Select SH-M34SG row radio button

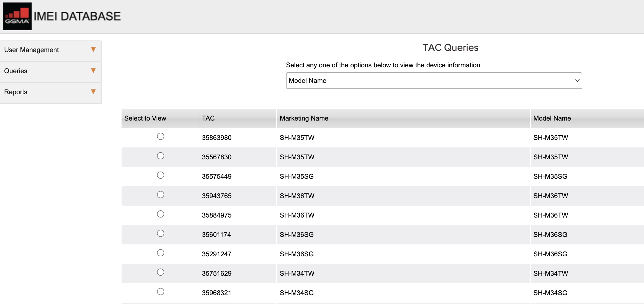(x=161, y=292)
